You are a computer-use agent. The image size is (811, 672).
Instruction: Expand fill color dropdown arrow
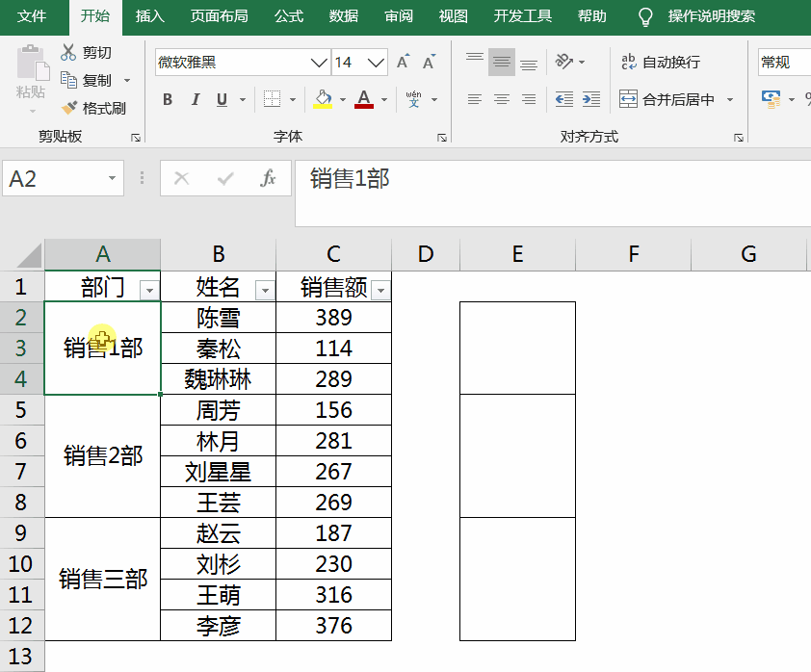[342, 99]
